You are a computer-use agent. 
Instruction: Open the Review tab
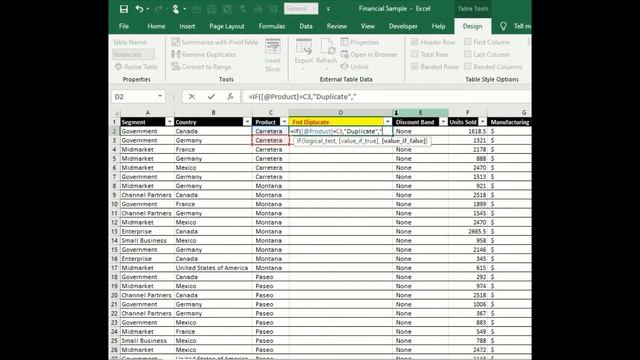[336, 26]
